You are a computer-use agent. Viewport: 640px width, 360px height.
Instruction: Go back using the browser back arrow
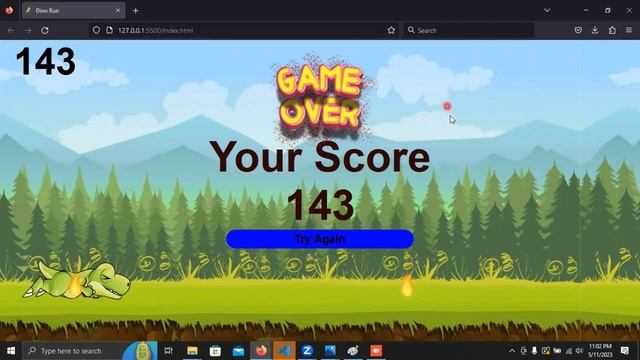coord(11,30)
